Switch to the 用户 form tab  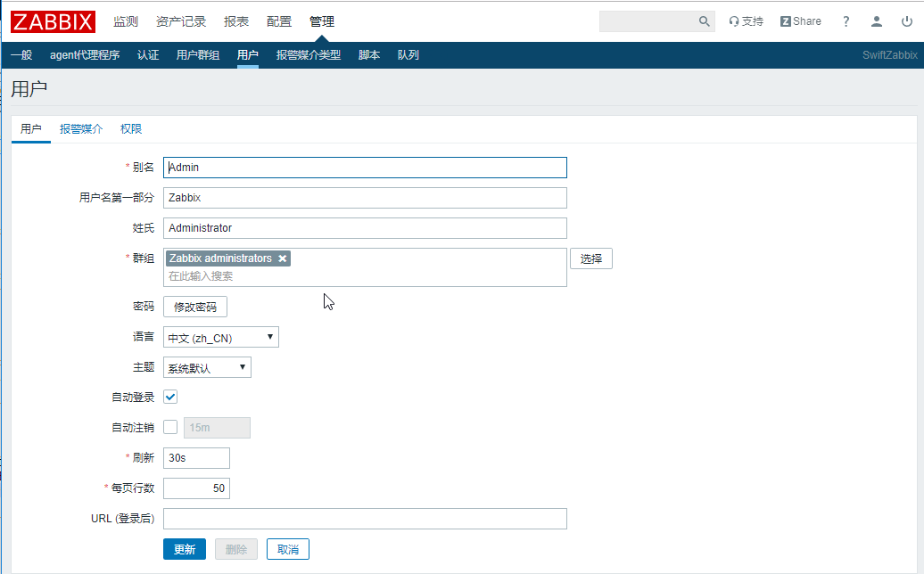pyautogui.click(x=31, y=129)
